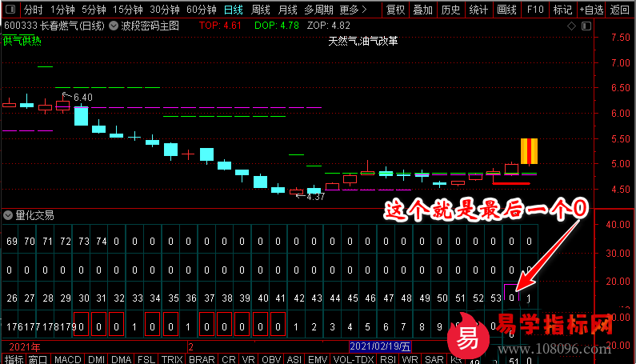Switch to 分时 intraday view
This screenshot has width=636, height=364.
[x=33, y=10]
